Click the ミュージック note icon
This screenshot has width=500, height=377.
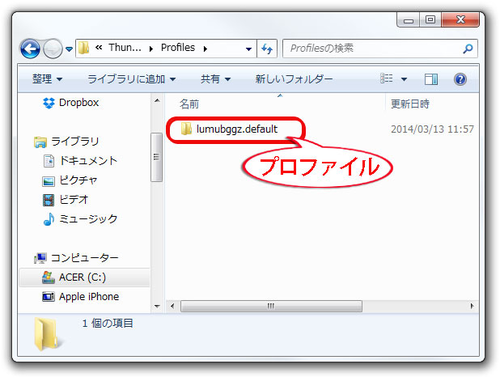[x=49, y=219]
